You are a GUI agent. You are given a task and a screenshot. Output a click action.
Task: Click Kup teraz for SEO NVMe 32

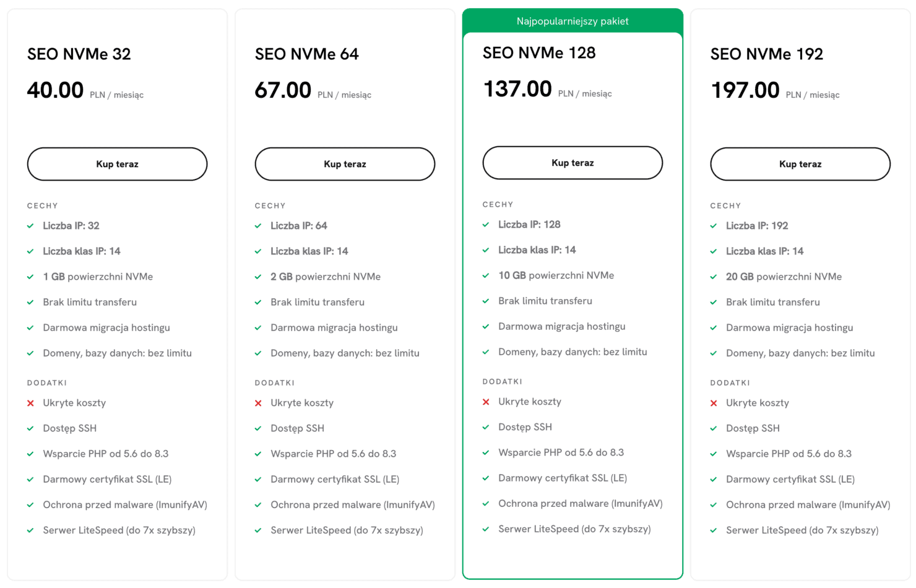(117, 164)
